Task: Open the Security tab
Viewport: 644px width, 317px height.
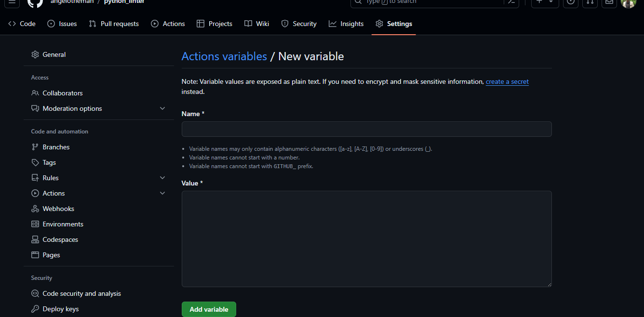Action: 298,23
